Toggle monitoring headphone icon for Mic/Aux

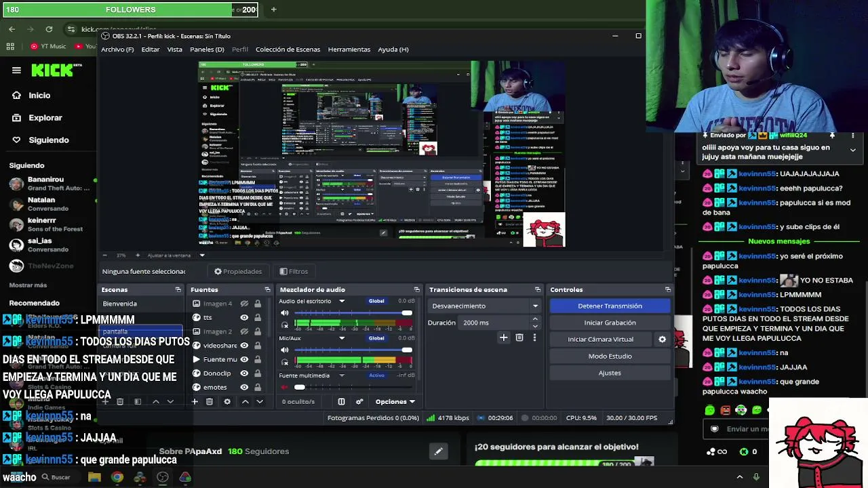[285, 362]
